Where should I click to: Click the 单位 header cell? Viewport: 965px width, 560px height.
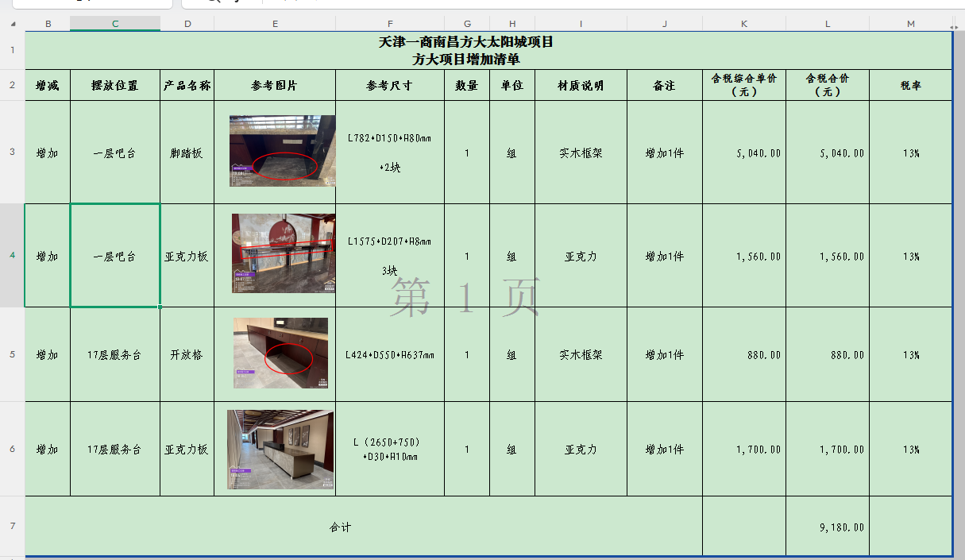[512, 85]
